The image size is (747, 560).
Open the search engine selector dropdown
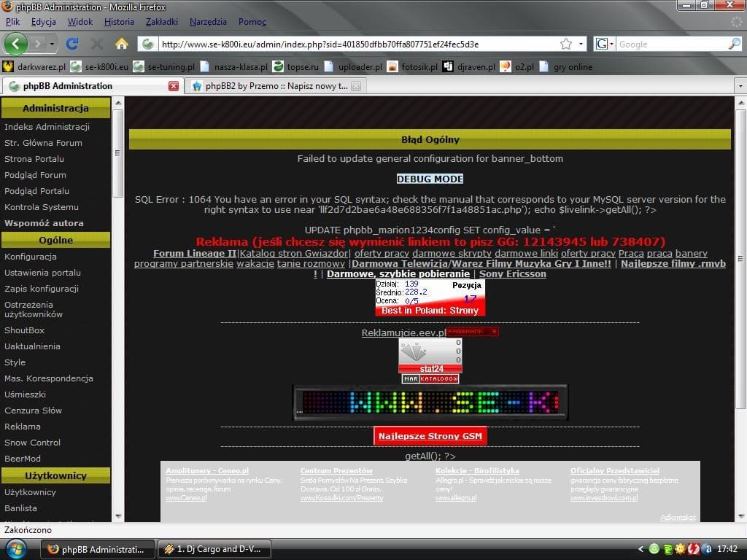[604, 44]
